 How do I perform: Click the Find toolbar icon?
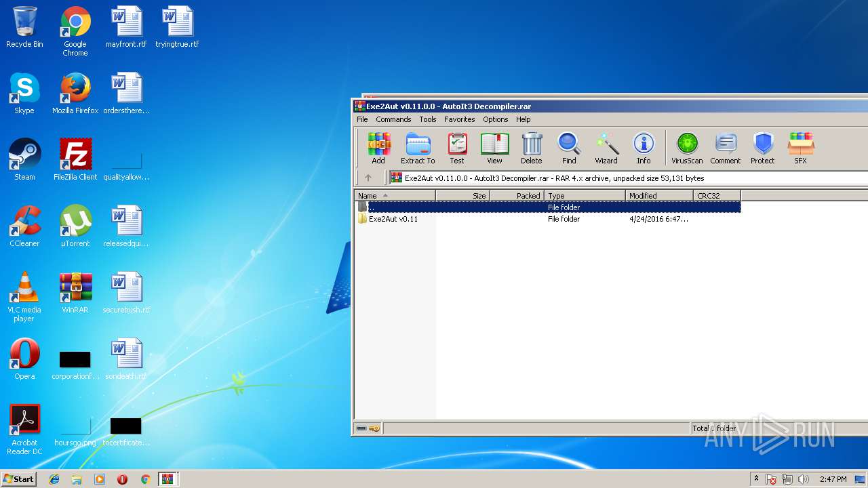coord(569,148)
